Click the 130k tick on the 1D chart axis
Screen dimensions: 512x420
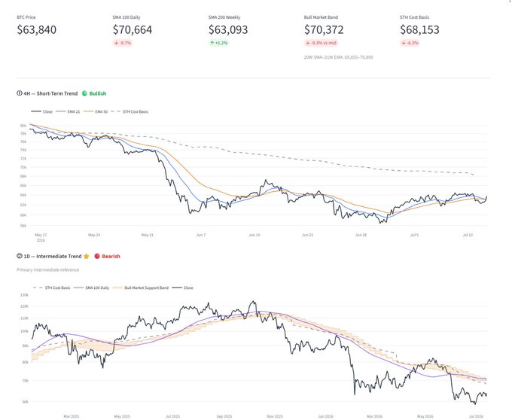point(25,295)
